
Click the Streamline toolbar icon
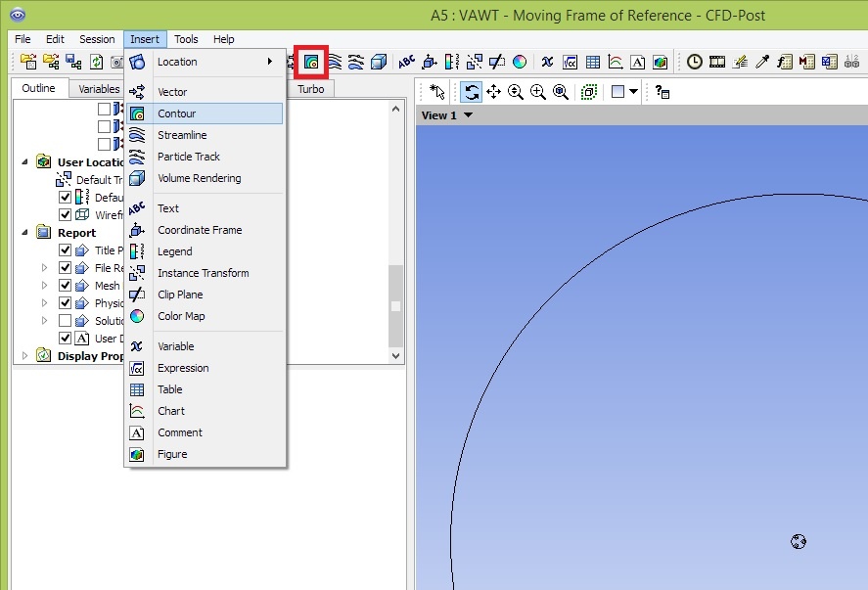(335, 62)
